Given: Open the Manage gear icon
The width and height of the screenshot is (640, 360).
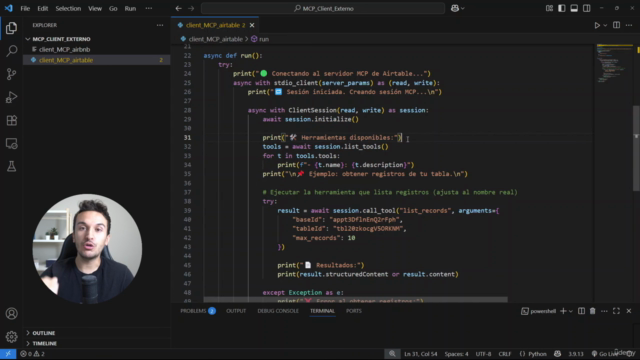Looking at the screenshot, I should 11,336.
